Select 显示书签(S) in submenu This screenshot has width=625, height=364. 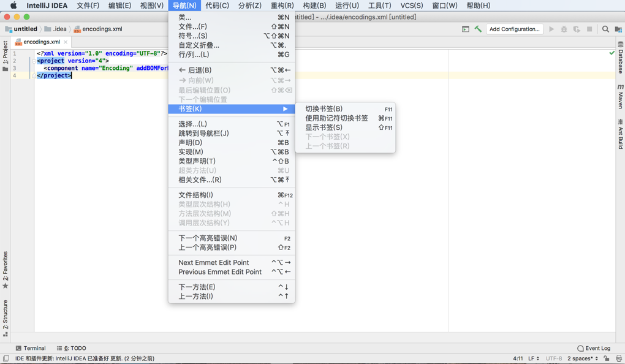[x=345, y=127]
